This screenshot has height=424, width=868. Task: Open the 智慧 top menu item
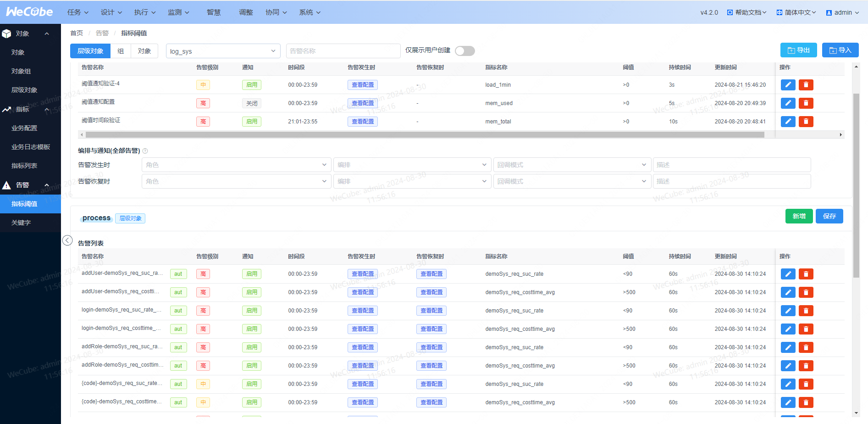coord(214,12)
